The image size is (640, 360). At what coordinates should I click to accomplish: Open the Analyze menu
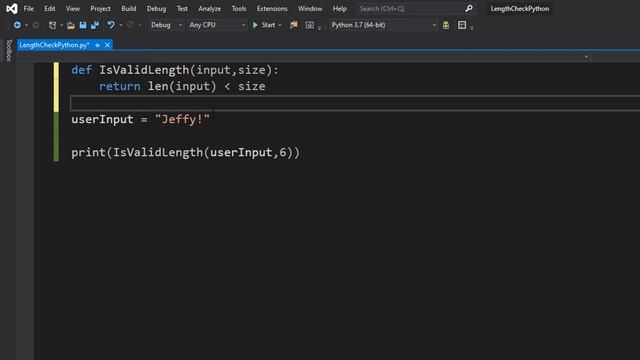[209, 9]
